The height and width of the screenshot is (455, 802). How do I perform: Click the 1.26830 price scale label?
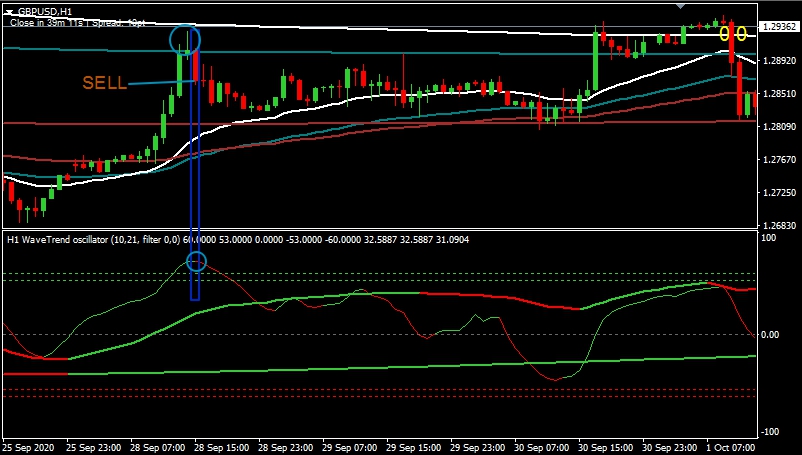point(780,225)
